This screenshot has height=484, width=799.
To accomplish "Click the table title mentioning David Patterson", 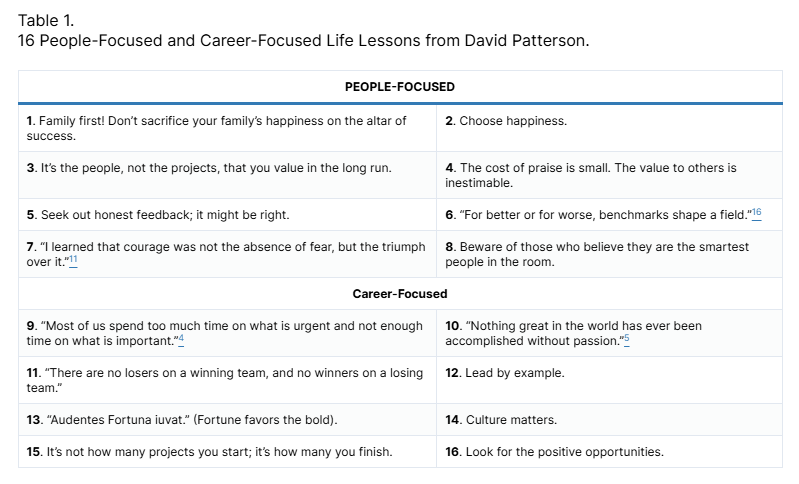I will pyautogui.click(x=304, y=42).
